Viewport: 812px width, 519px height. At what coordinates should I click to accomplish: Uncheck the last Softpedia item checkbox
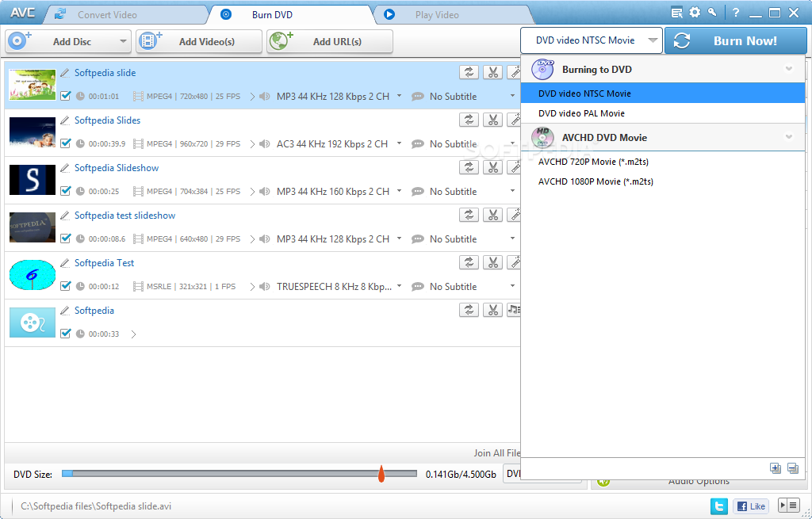(x=65, y=334)
